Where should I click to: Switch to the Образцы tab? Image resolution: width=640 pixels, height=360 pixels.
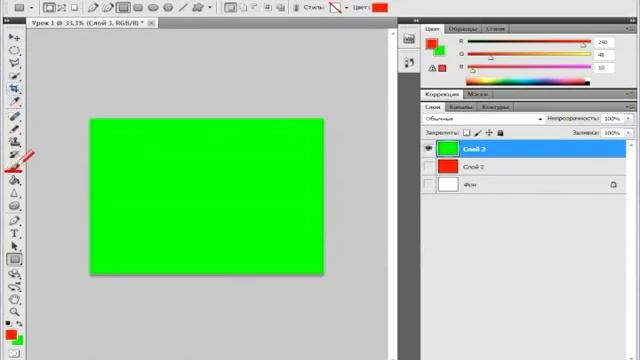pos(463,29)
